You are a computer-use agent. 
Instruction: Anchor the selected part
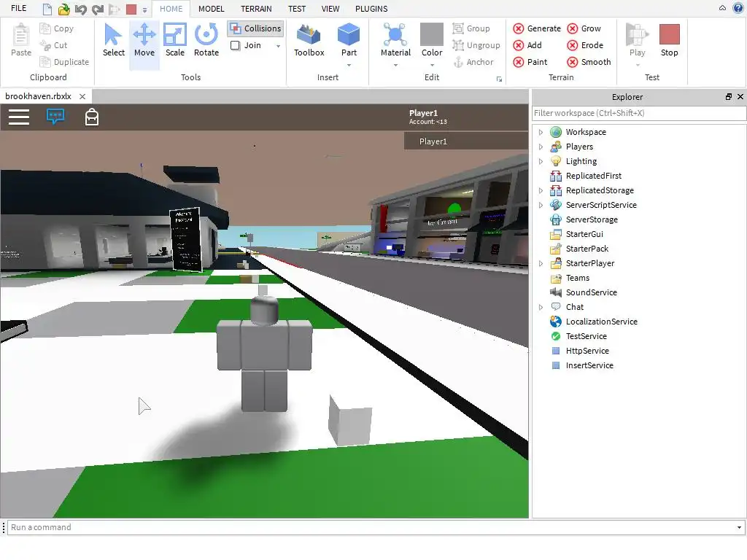473,62
